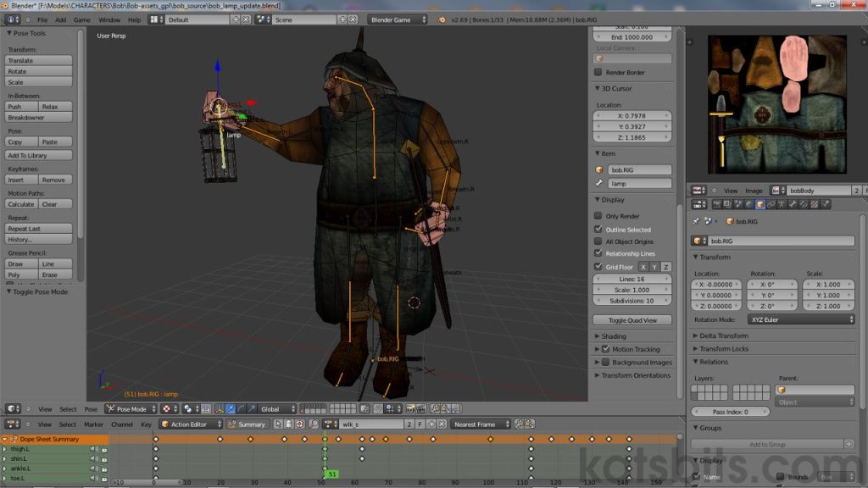Open the Nearest Frame snapping dropdown
This screenshot has height=488, width=868.
coord(479,424)
